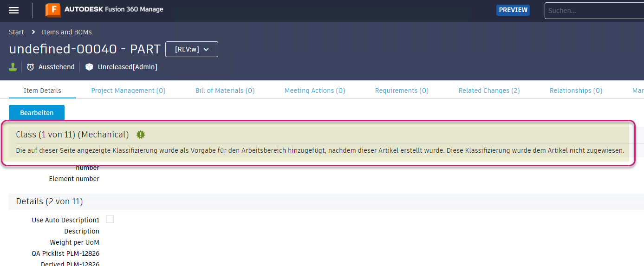Viewport: 644px width, 266px height.
Task: Click the Ausstehend status text
Action: click(x=57, y=67)
